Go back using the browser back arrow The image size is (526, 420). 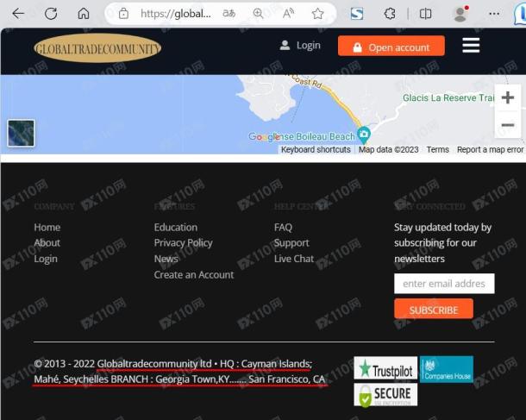[x=18, y=14]
